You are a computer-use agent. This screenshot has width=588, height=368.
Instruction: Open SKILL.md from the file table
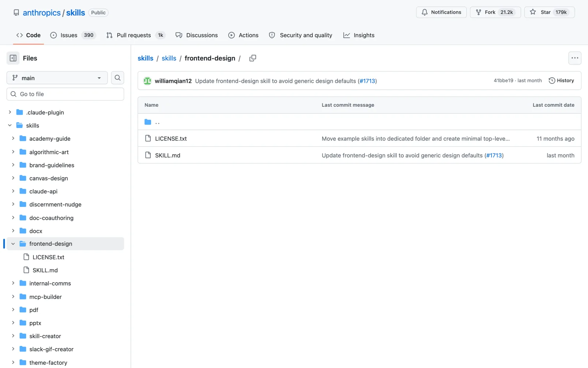pos(168,155)
